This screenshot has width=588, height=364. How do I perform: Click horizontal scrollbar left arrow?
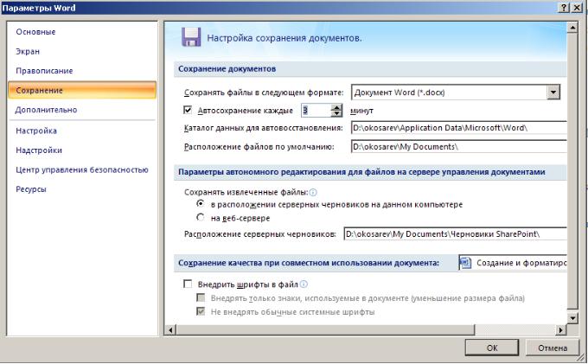(x=170, y=330)
